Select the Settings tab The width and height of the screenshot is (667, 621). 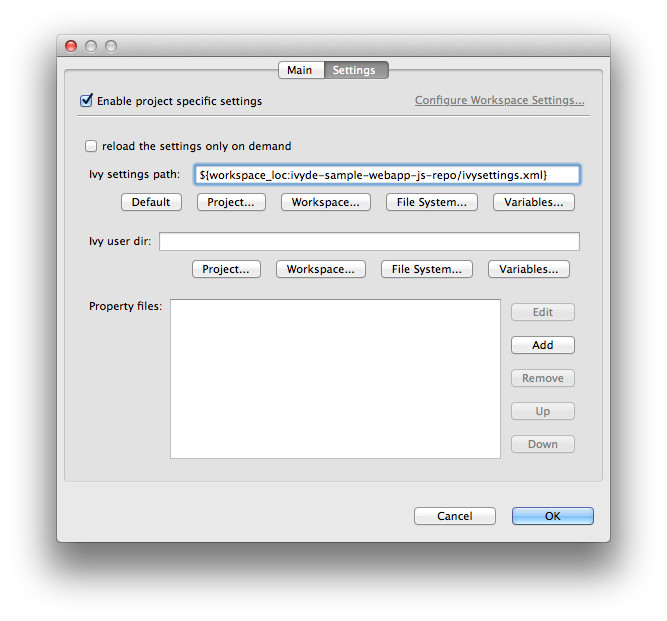[x=355, y=70]
